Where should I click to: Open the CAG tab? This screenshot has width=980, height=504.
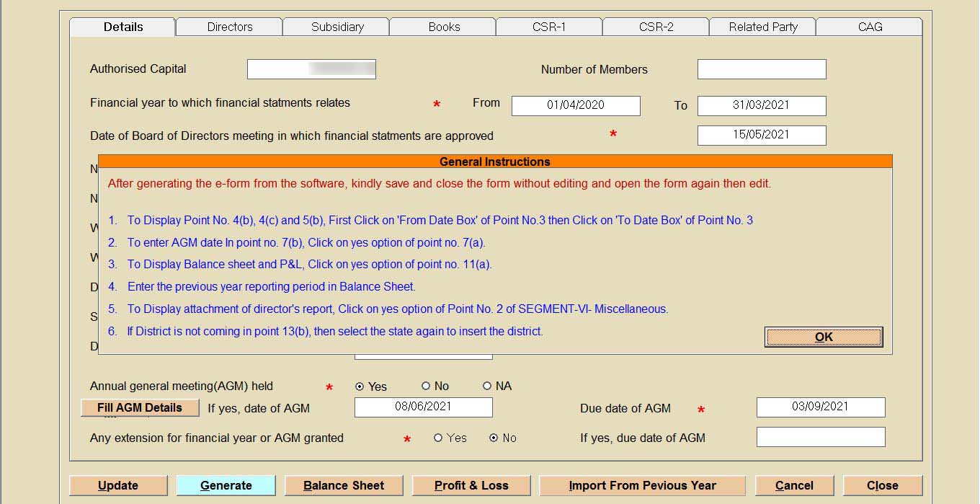coord(869,27)
